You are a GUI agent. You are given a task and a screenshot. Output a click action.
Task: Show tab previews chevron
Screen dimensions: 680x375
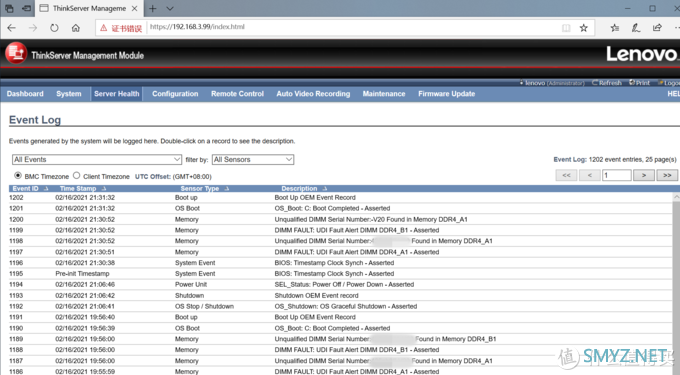(170, 8)
